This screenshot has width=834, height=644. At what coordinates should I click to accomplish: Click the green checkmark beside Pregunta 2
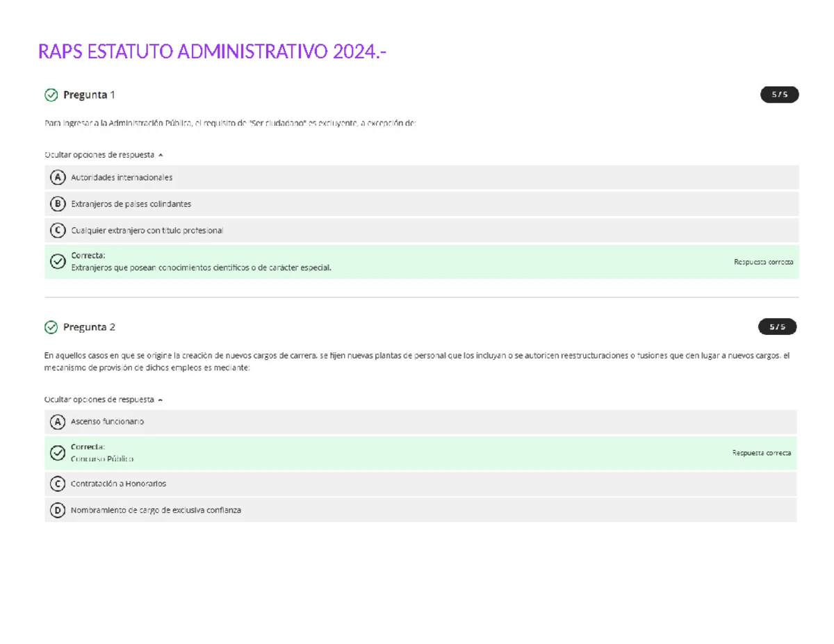[51, 327]
